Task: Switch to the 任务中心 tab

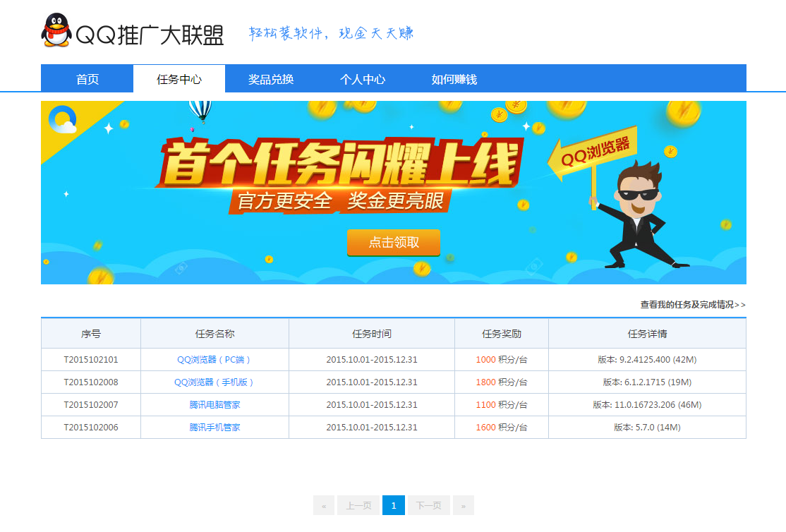Action: point(179,79)
